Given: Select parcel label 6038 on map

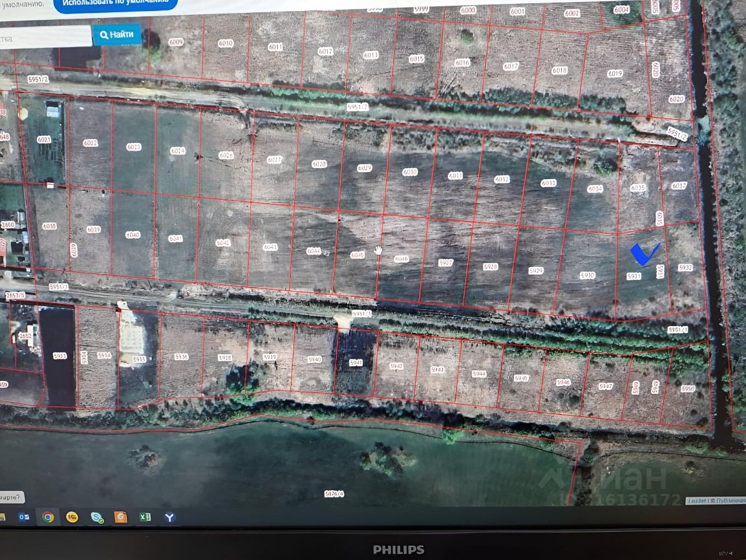Looking at the screenshot, I should pyautogui.click(x=49, y=226).
